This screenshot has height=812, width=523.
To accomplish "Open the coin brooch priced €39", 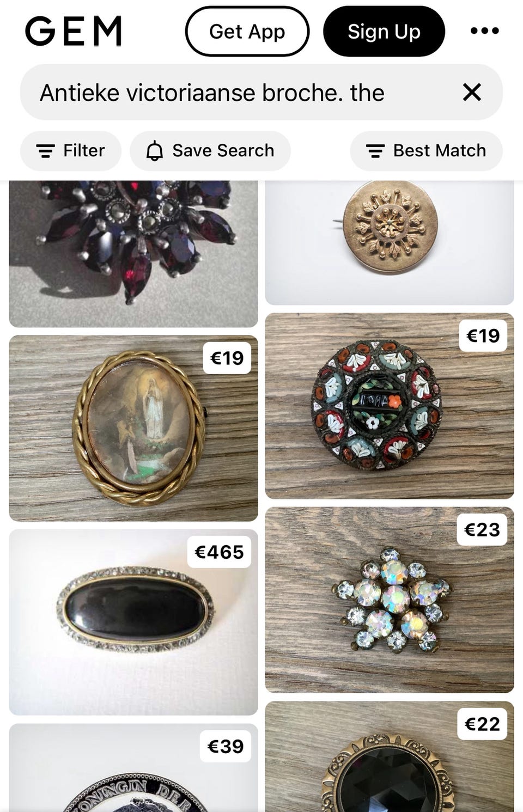I will [x=133, y=768].
